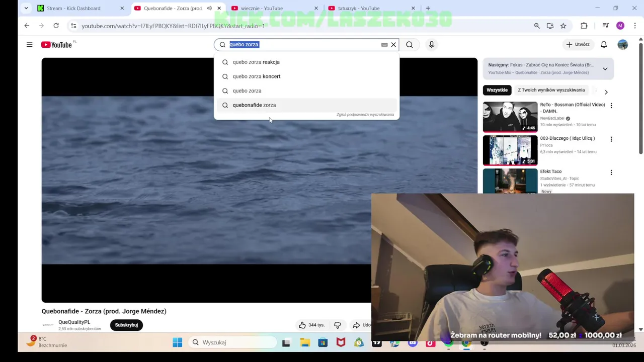Screen dimensions: 644x362
Task: Close the Stream - Kick Dashboard tab
Action: coord(122,8)
